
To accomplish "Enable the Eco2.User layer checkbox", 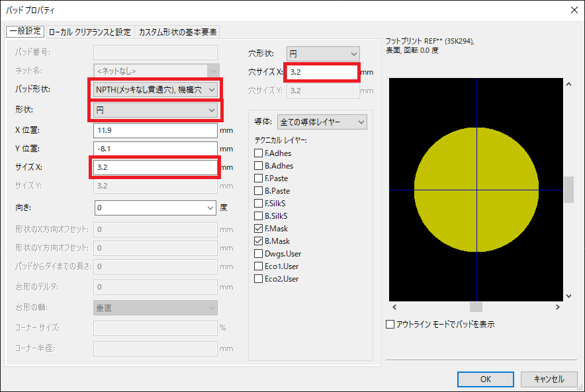I will 258,279.
